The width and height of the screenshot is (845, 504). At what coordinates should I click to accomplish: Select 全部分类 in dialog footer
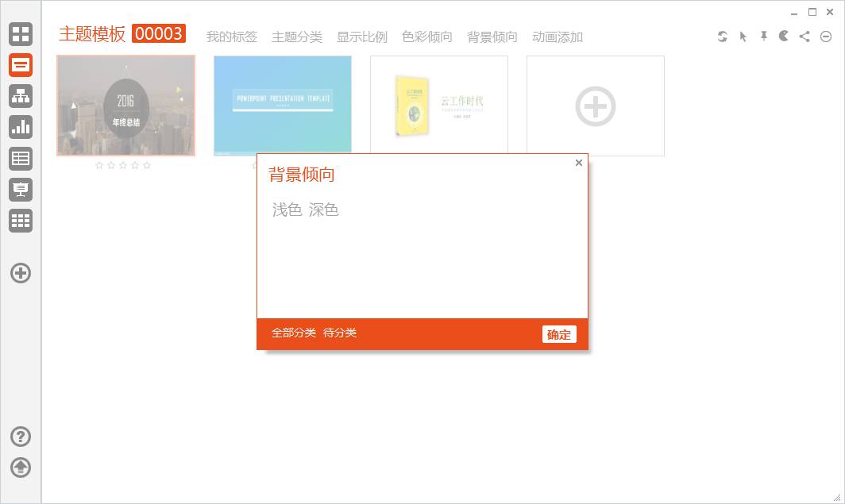[x=294, y=333]
